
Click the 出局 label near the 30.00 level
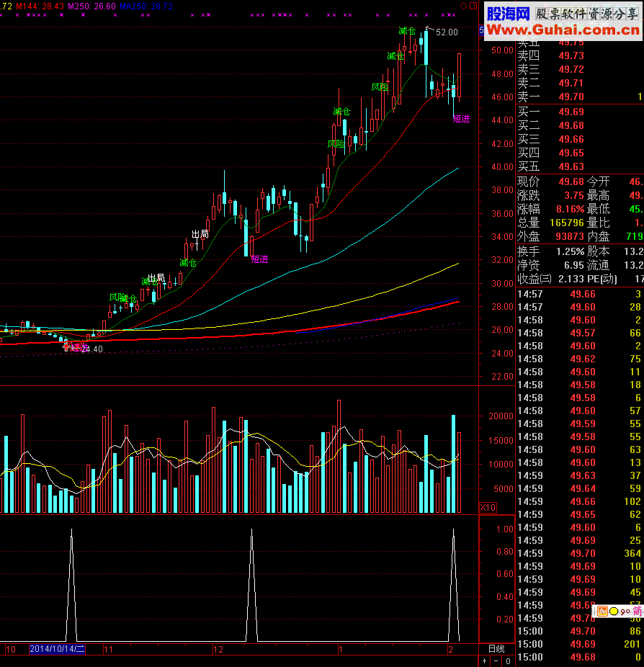click(156, 278)
